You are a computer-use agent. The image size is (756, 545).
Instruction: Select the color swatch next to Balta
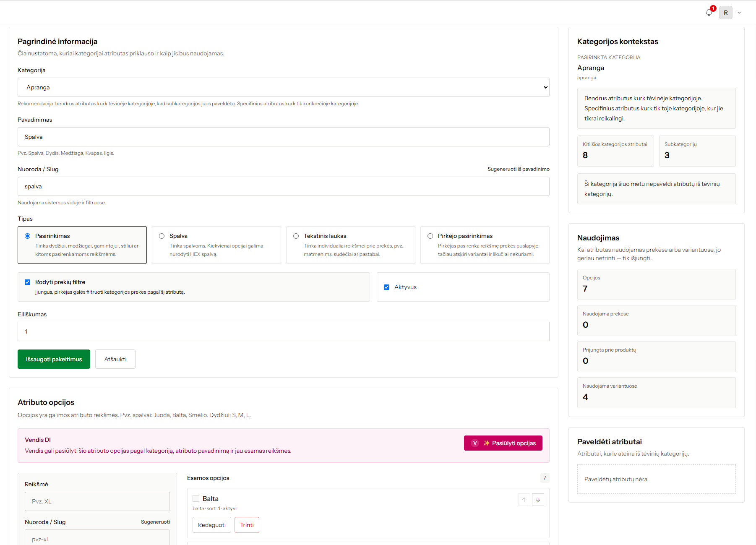[196, 498]
